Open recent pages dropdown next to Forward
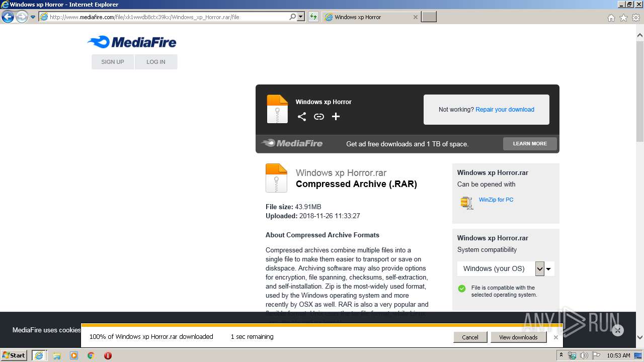The width and height of the screenshot is (644, 362). pos(33,17)
